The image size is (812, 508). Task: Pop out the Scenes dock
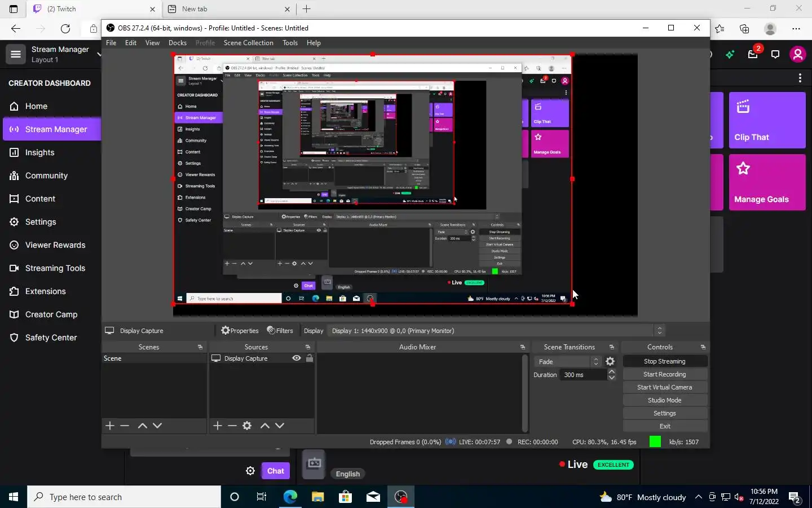[200, 347]
